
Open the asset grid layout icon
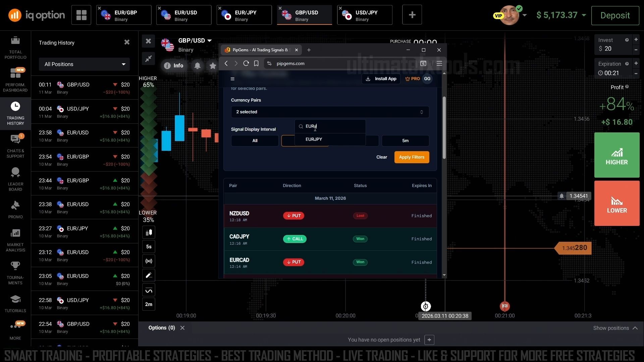pyautogui.click(x=81, y=15)
